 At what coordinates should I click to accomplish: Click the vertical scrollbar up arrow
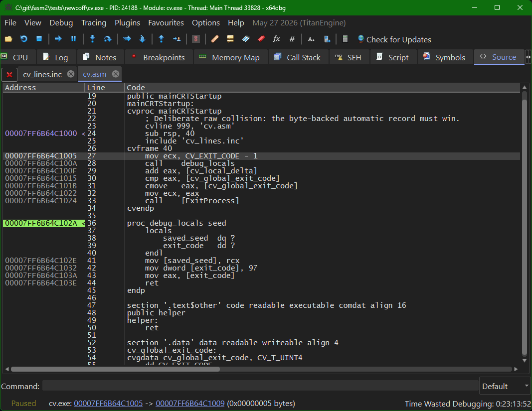(525, 87)
